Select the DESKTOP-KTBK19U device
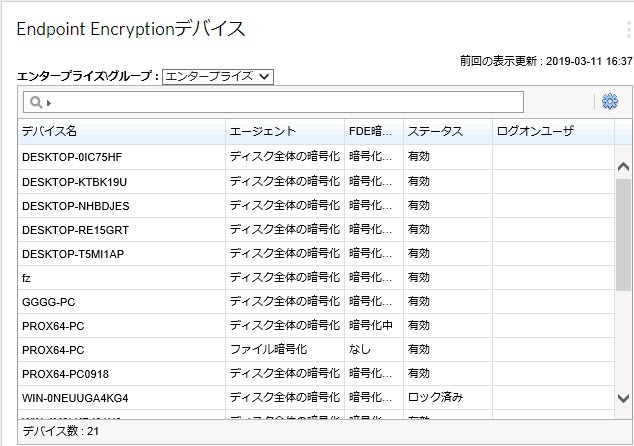This screenshot has width=634, height=446. (x=74, y=181)
